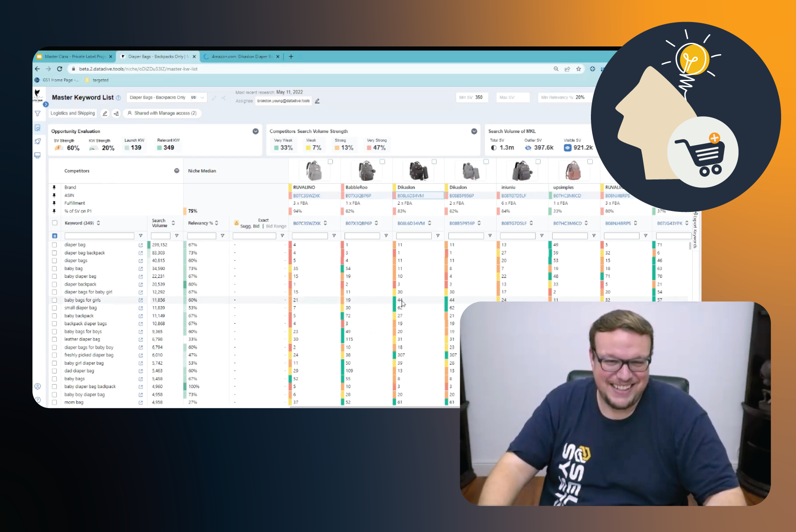Click the help icon beside Master Keyword List

(119, 98)
